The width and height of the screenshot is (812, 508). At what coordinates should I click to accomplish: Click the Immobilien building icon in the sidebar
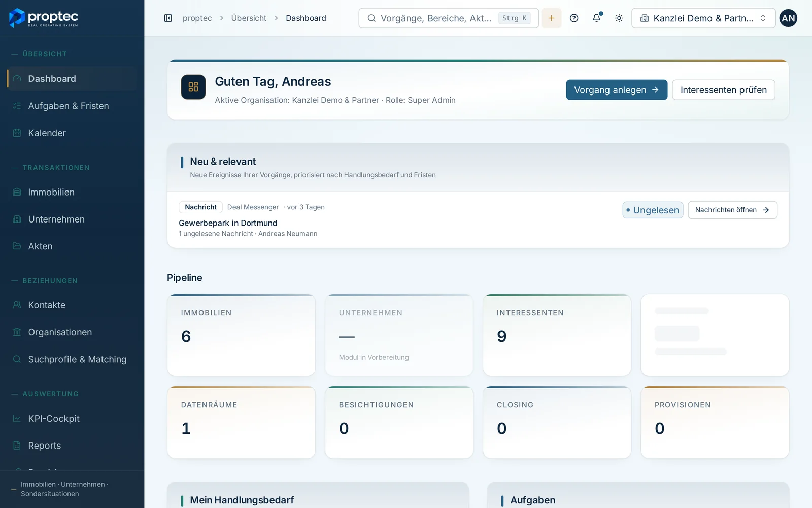coord(17,192)
